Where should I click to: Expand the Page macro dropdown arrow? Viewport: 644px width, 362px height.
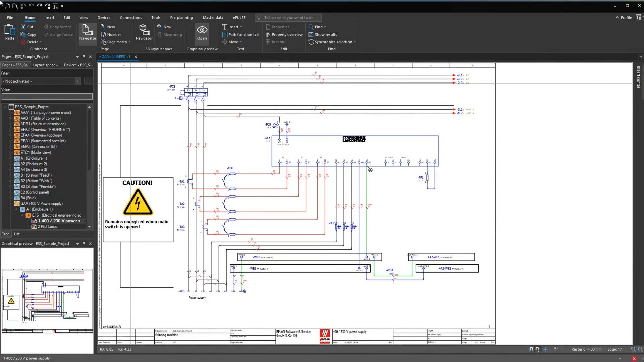tap(130, 42)
